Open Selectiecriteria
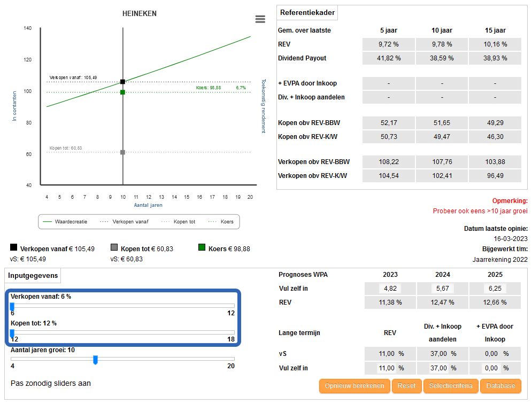532x404 pixels. (451, 386)
